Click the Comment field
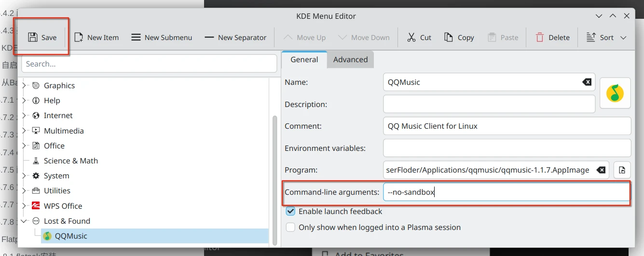 click(507, 126)
